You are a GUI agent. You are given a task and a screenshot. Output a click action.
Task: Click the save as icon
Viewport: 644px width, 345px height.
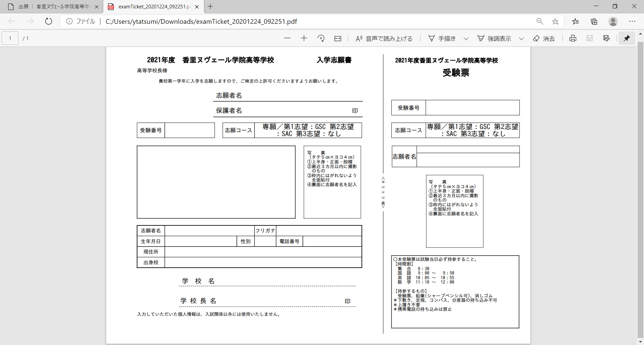coord(606,38)
